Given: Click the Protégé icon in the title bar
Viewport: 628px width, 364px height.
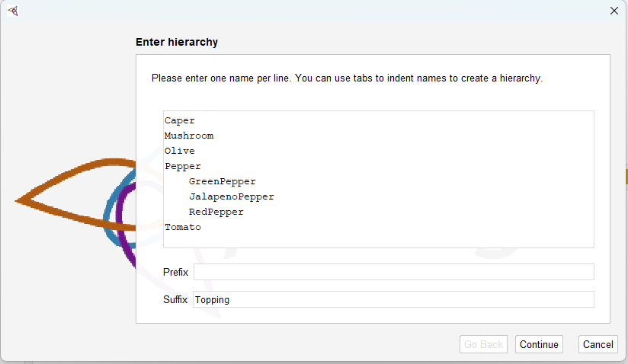Looking at the screenshot, I should click(x=13, y=11).
